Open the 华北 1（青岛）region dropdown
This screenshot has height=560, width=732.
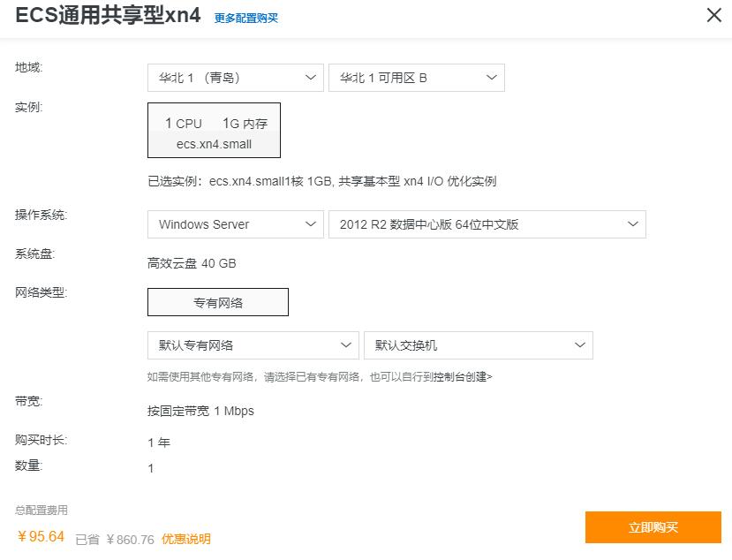(234, 77)
